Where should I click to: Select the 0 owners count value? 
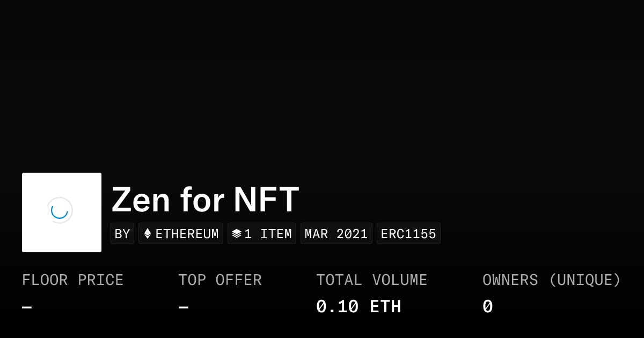click(487, 307)
